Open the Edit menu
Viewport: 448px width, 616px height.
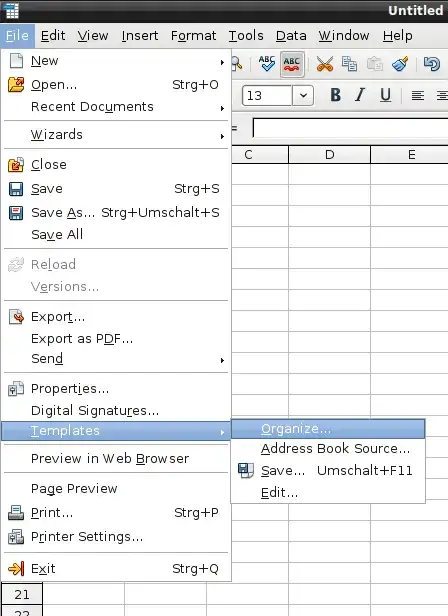click(53, 36)
